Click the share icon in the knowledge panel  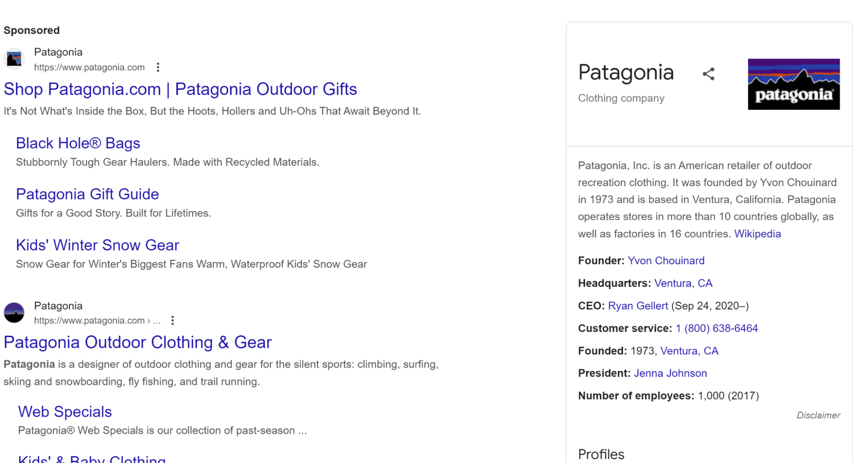[x=709, y=74]
